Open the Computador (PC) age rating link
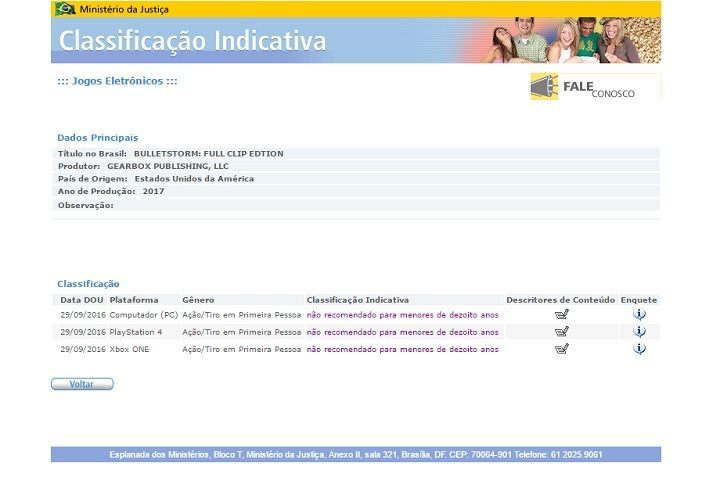This screenshot has width=720, height=481. coord(402,315)
